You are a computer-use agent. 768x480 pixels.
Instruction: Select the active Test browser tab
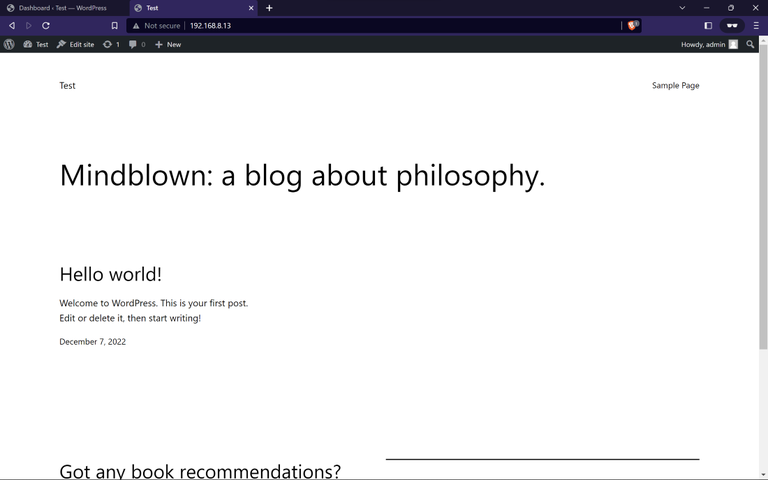pyautogui.click(x=191, y=8)
